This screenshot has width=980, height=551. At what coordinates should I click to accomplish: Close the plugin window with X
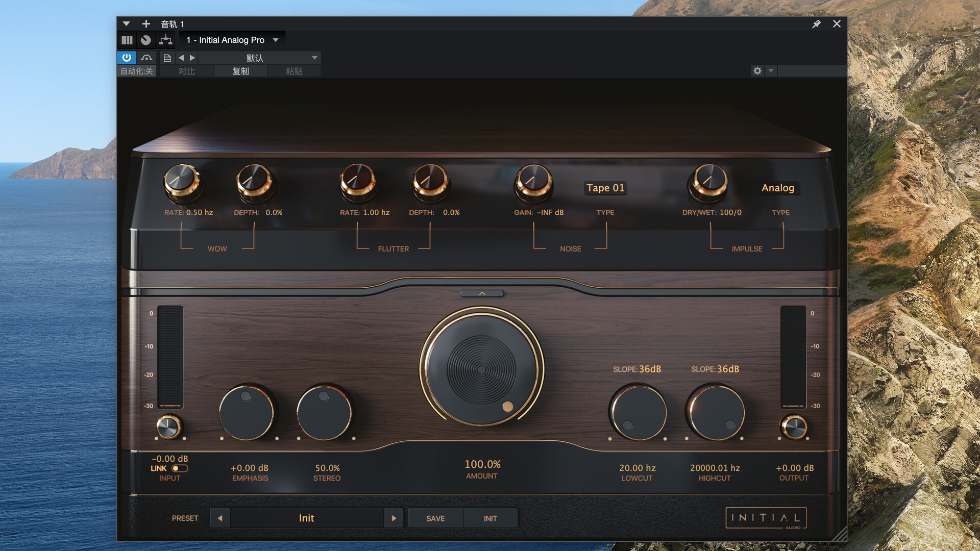pos(837,24)
